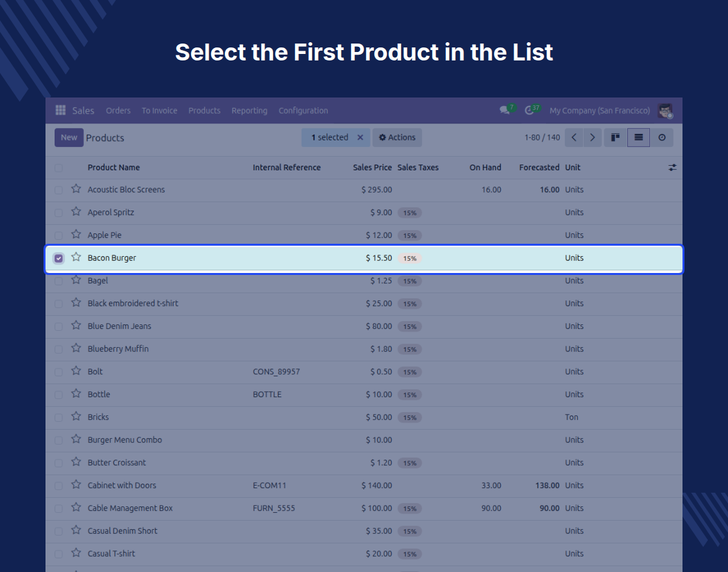The width and height of the screenshot is (728, 572).
Task: Favorite the Apple Pie star
Action: coord(76,234)
